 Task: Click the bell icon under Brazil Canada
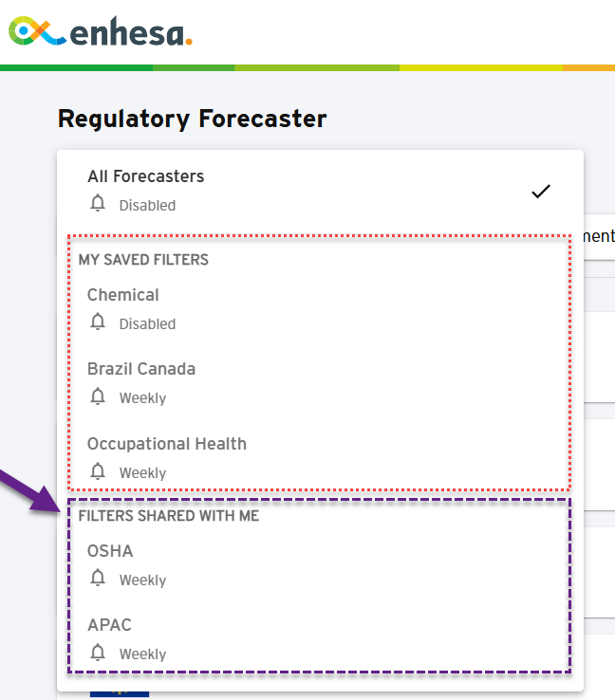point(98,396)
